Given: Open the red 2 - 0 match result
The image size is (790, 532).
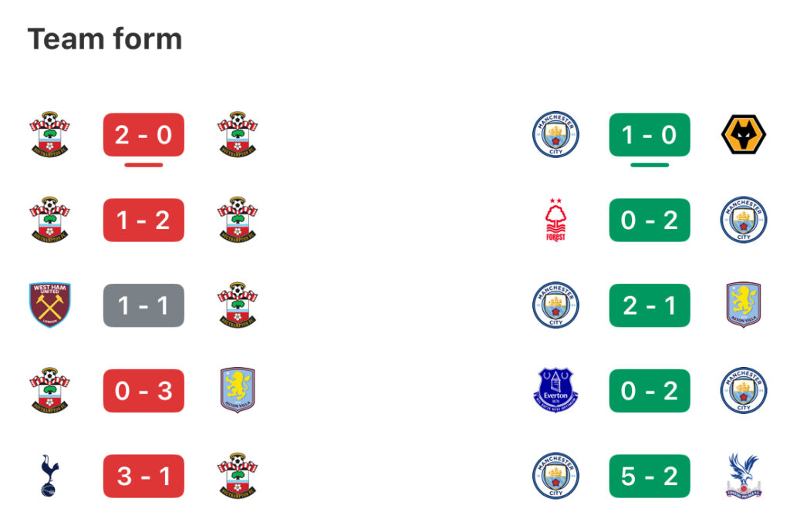Looking at the screenshot, I should (x=143, y=135).
